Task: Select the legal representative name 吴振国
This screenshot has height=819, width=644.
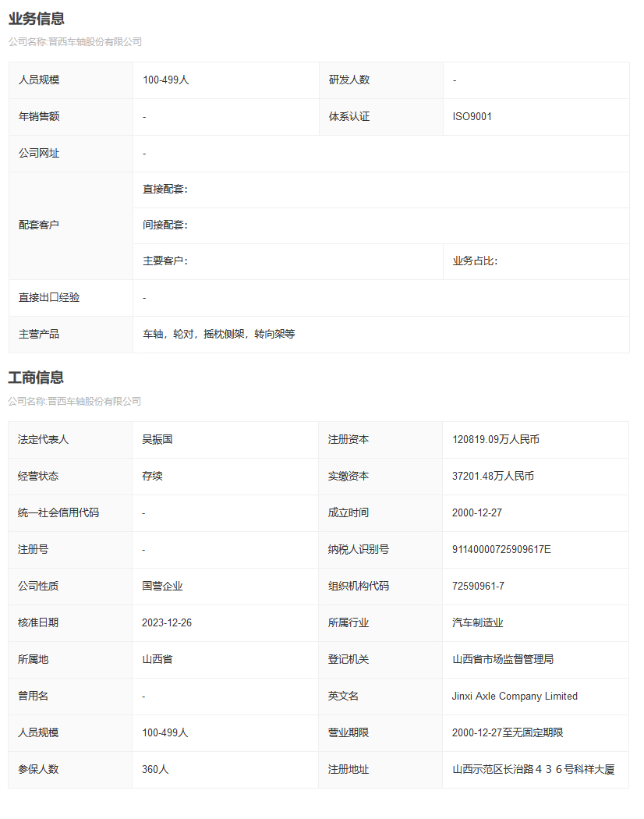Action: point(157,440)
